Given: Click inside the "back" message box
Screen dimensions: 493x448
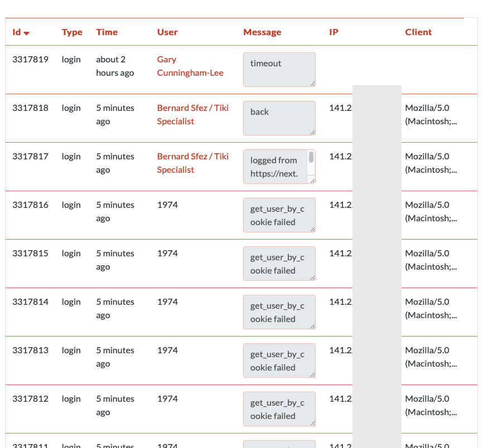Looking at the screenshot, I should coord(279,118).
